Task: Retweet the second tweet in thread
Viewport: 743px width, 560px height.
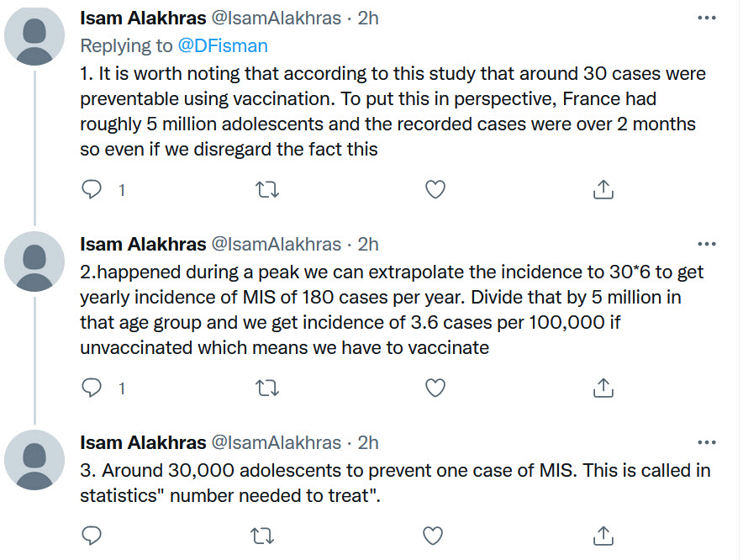Action: coord(266,388)
